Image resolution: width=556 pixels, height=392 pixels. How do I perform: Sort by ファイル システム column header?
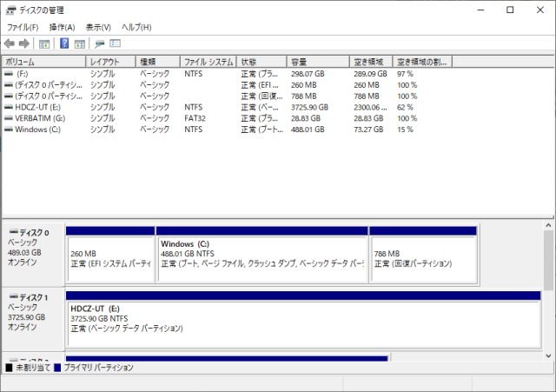208,62
